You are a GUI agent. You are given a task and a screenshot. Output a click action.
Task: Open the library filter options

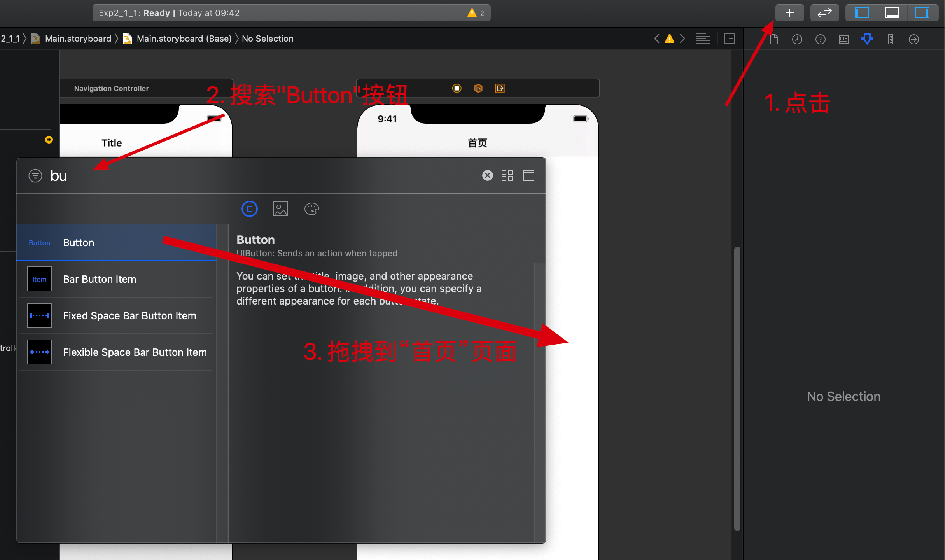(x=35, y=175)
